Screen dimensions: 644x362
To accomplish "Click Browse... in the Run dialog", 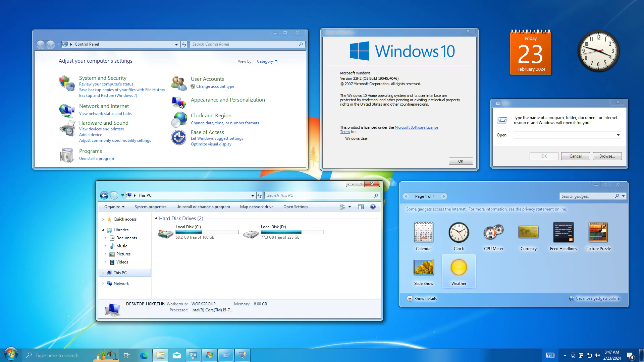I will [607, 156].
